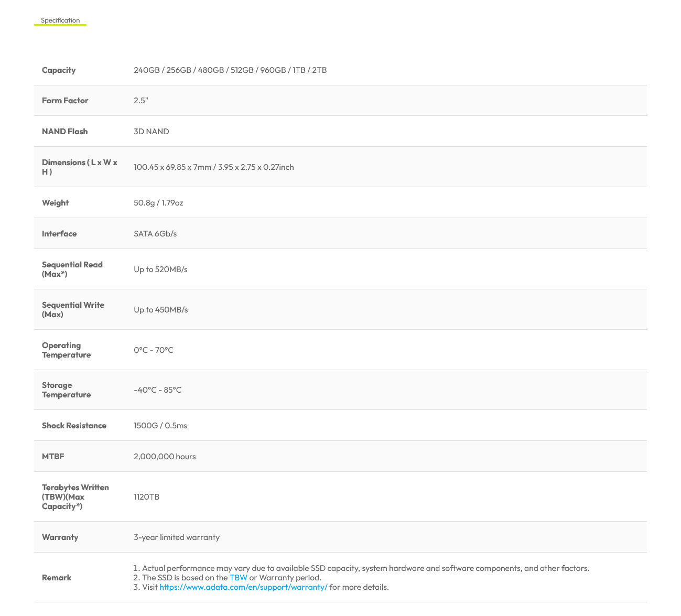Click the 3D NAND value

point(152,132)
